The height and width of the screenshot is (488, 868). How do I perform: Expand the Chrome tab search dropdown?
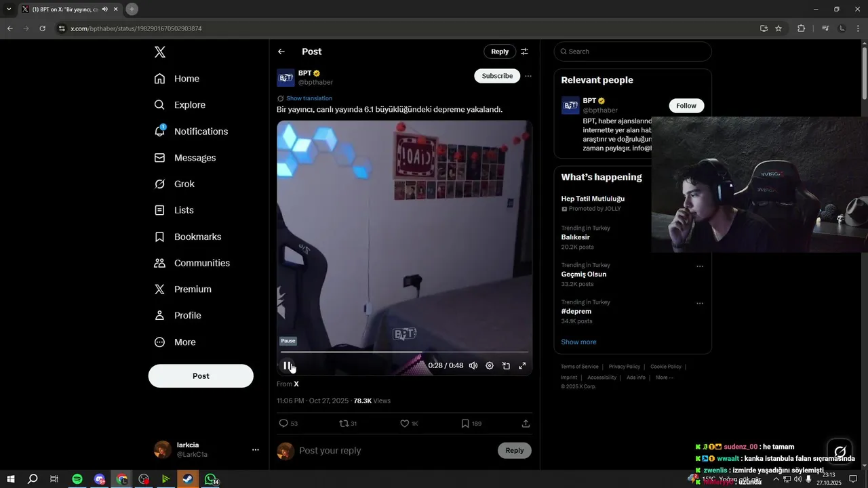tap(9, 9)
